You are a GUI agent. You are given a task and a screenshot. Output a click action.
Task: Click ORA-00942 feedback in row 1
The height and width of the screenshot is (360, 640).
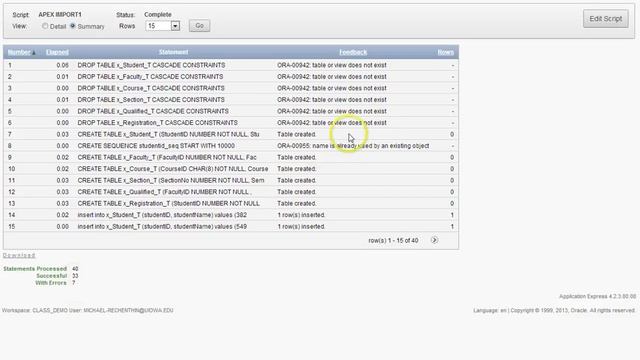(331, 65)
